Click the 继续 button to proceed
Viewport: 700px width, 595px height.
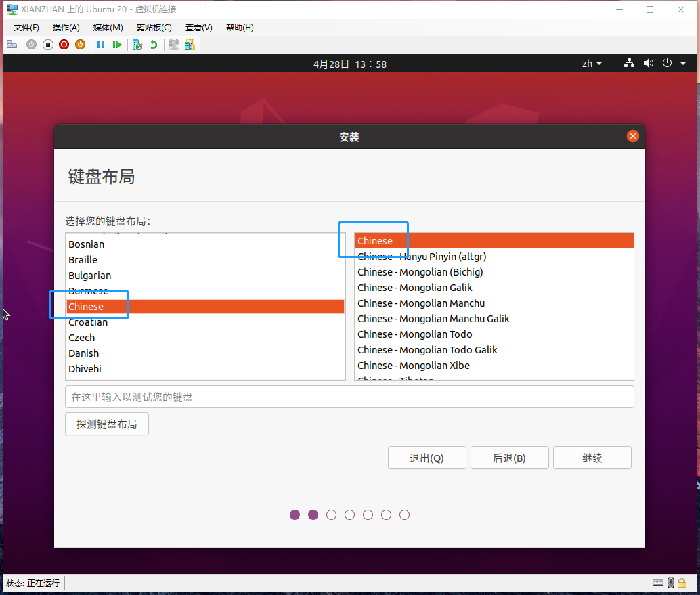(x=592, y=458)
